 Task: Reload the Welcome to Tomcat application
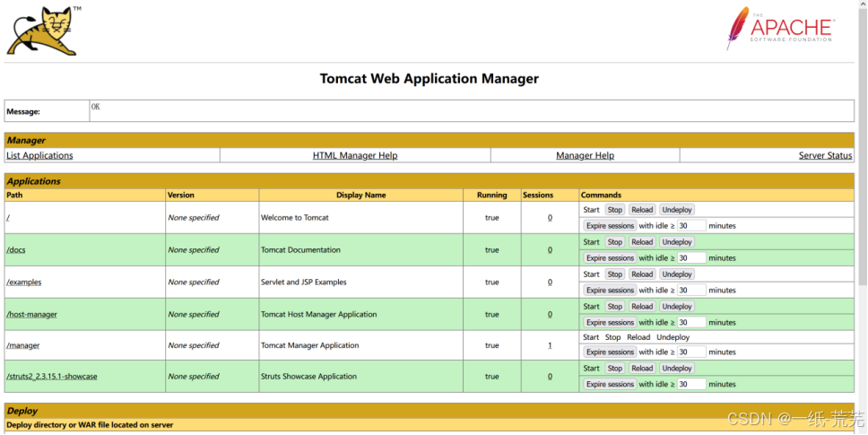pos(642,210)
